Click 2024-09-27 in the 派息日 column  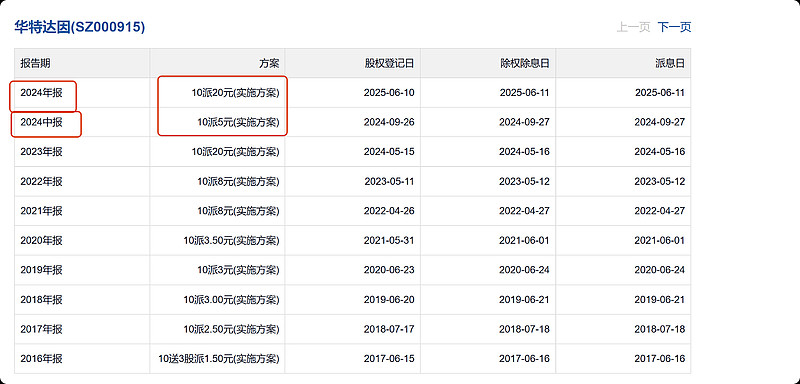(660, 122)
